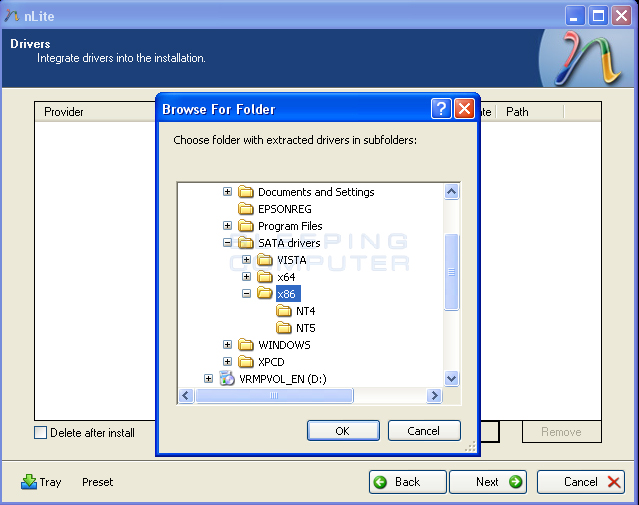Click Cancel in Browse For Folder dialog
Image resolution: width=639 pixels, height=505 pixels.
(x=424, y=431)
